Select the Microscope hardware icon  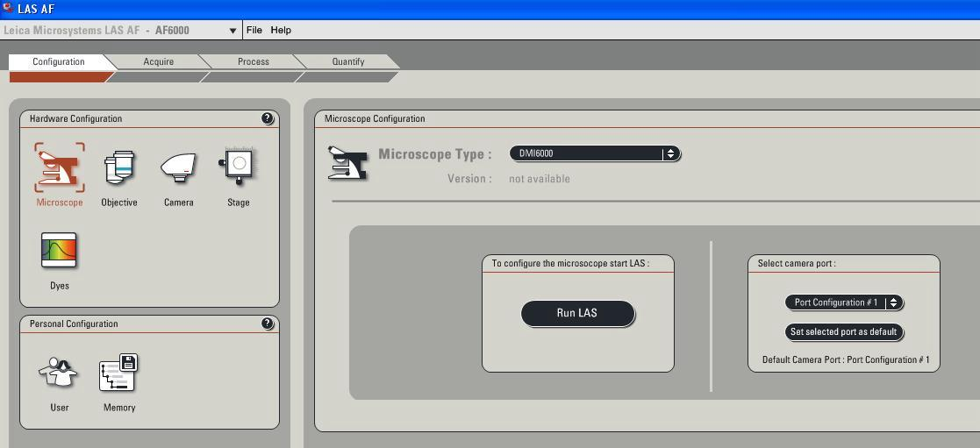point(60,167)
